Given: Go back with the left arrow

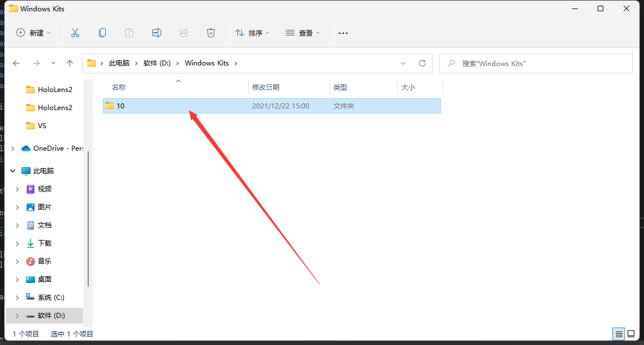Looking at the screenshot, I should click(x=16, y=63).
